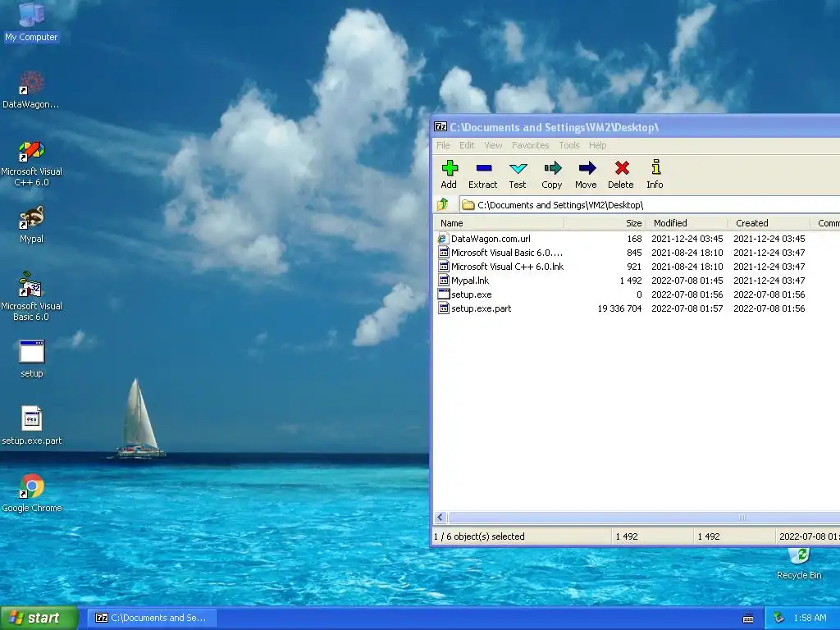Click the Add toolbar icon in 7-Zip
This screenshot has height=630, width=840.
(x=449, y=174)
